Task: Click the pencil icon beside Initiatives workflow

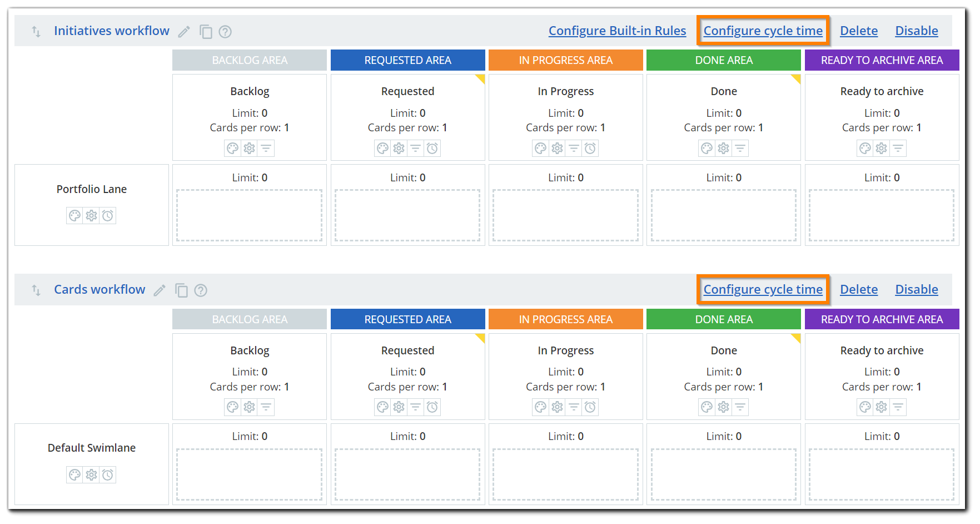Action: click(184, 32)
